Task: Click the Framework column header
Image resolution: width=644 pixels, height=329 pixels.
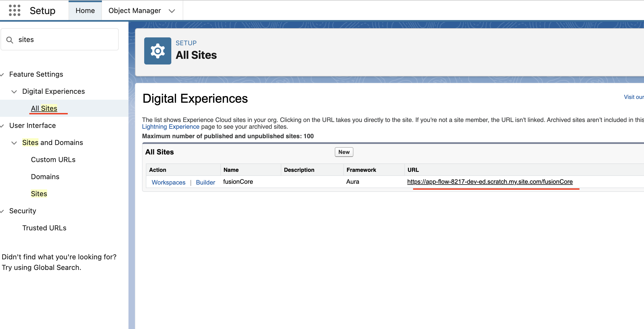Action: click(x=374, y=170)
